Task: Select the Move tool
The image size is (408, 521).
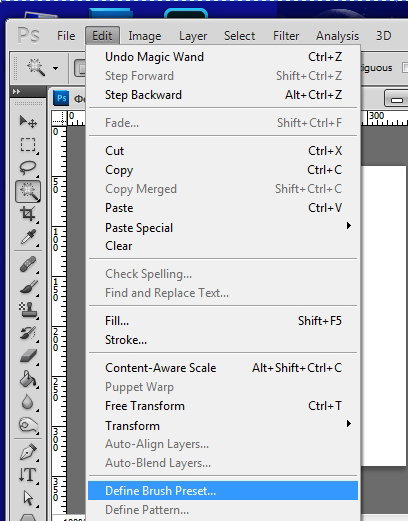Action: pos(28,121)
